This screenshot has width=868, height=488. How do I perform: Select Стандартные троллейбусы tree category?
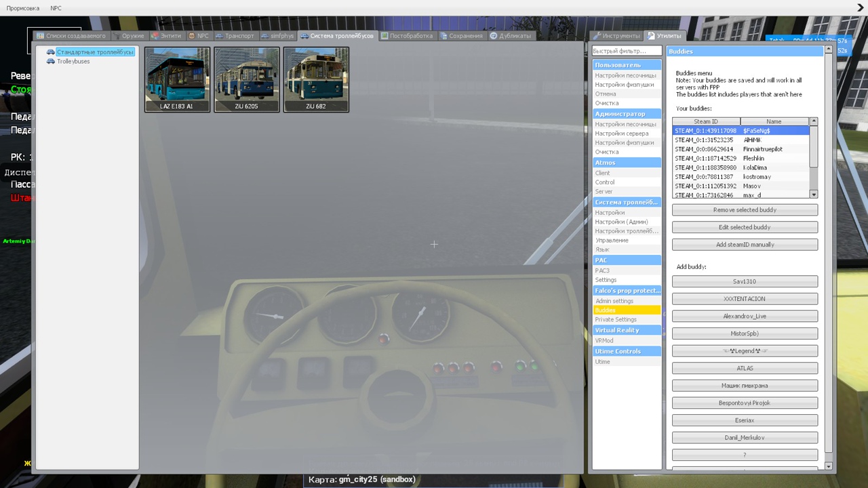[x=95, y=52]
